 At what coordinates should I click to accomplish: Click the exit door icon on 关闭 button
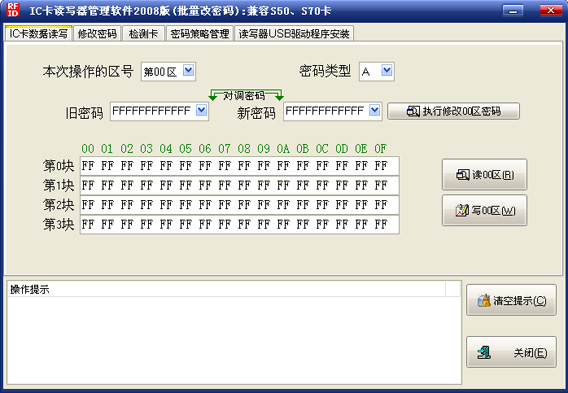pyautogui.click(x=484, y=352)
